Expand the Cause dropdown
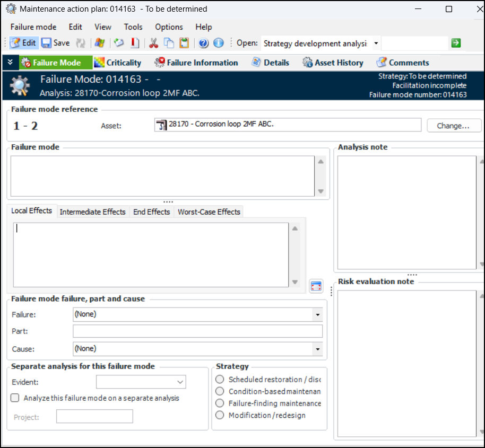 [317, 349]
